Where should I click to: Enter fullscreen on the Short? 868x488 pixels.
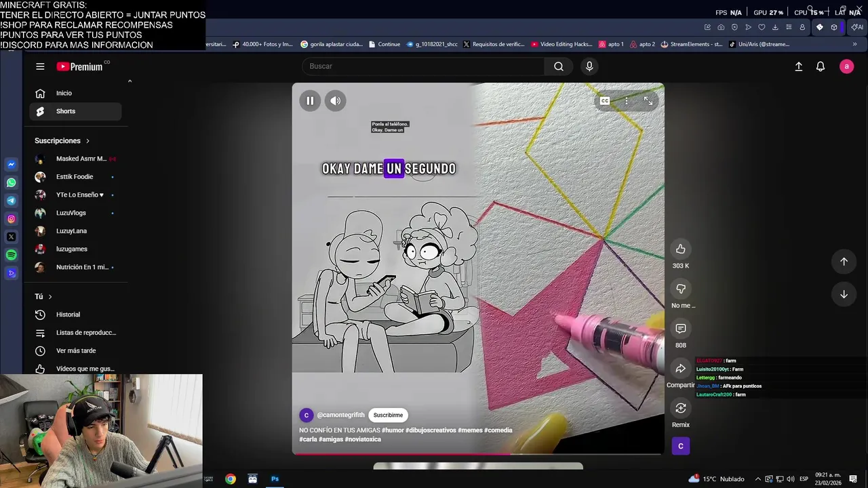648,101
